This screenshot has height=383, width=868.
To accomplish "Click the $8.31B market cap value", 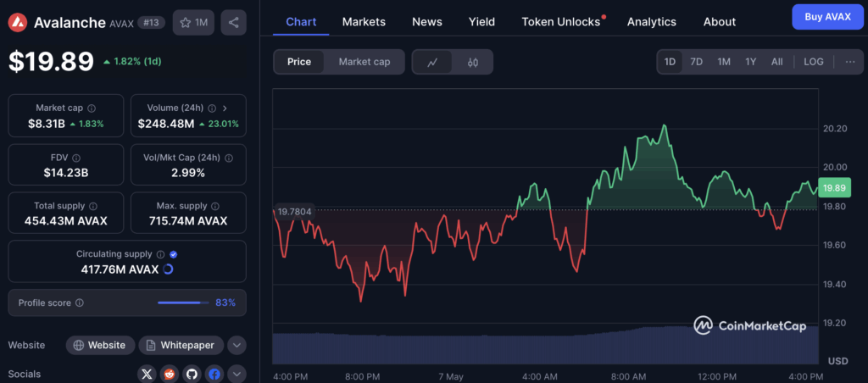I will pyautogui.click(x=46, y=124).
